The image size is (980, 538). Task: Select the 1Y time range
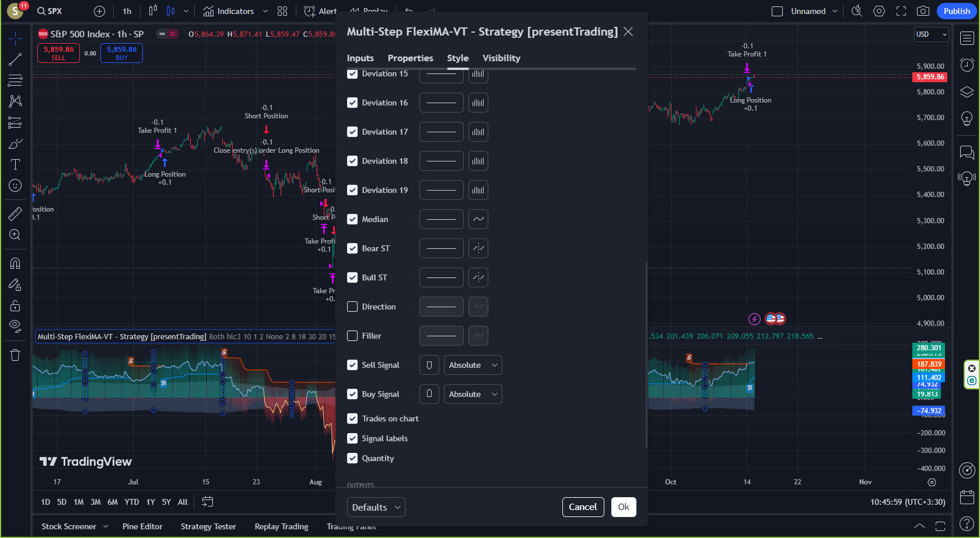click(x=150, y=502)
